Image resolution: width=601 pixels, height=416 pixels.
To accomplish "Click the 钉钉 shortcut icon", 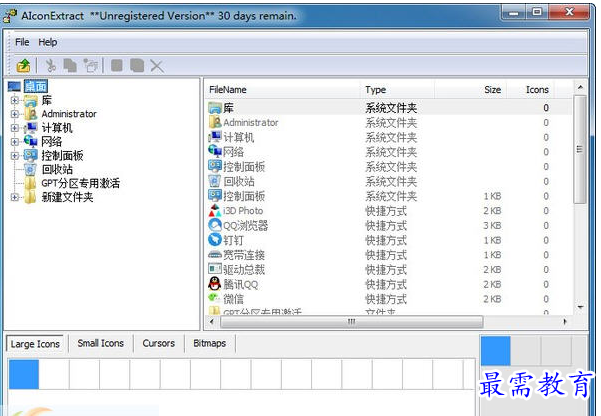I will 215,240.
